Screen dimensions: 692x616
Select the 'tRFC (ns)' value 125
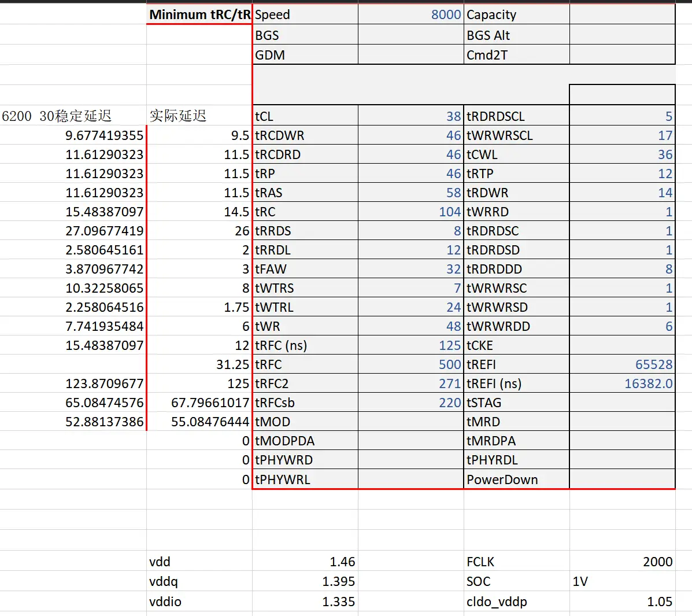pyautogui.click(x=411, y=345)
